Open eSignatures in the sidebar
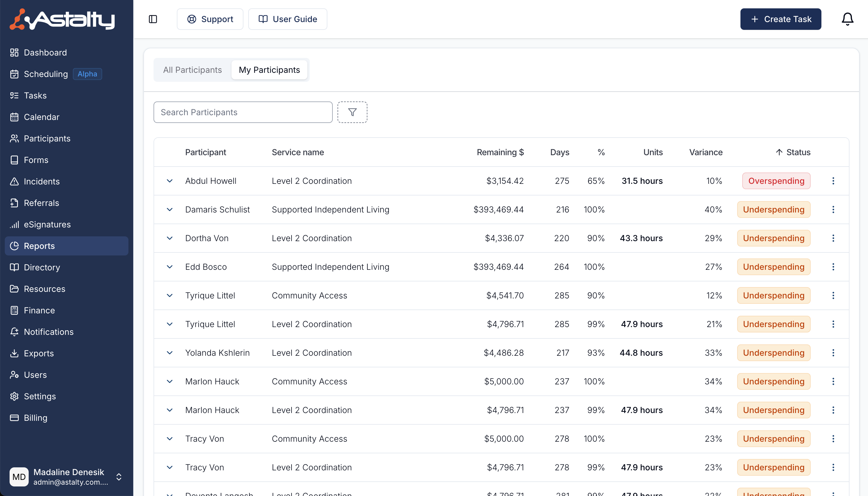 click(x=67, y=224)
